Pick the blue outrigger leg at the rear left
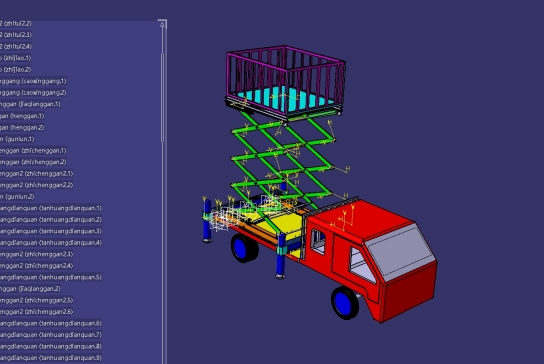This screenshot has width=544, height=364. [x=207, y=222]
